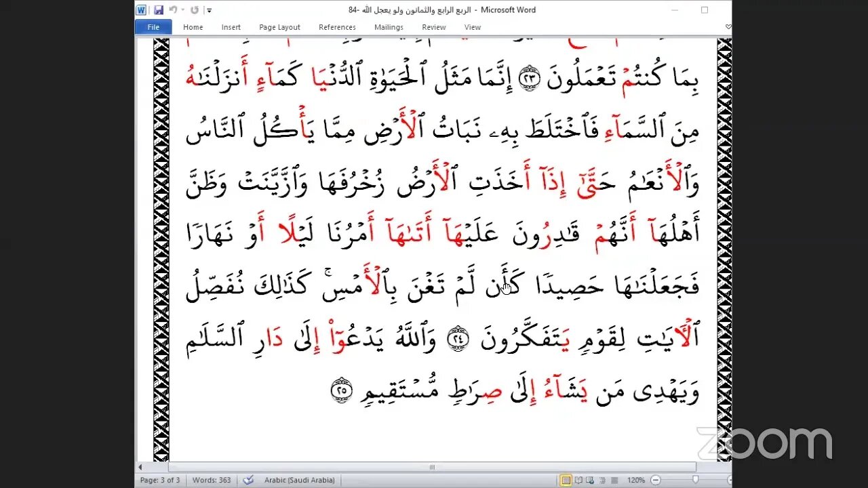Open the Review tab
This screenshot has width=868, height=488.
(433, 27)
